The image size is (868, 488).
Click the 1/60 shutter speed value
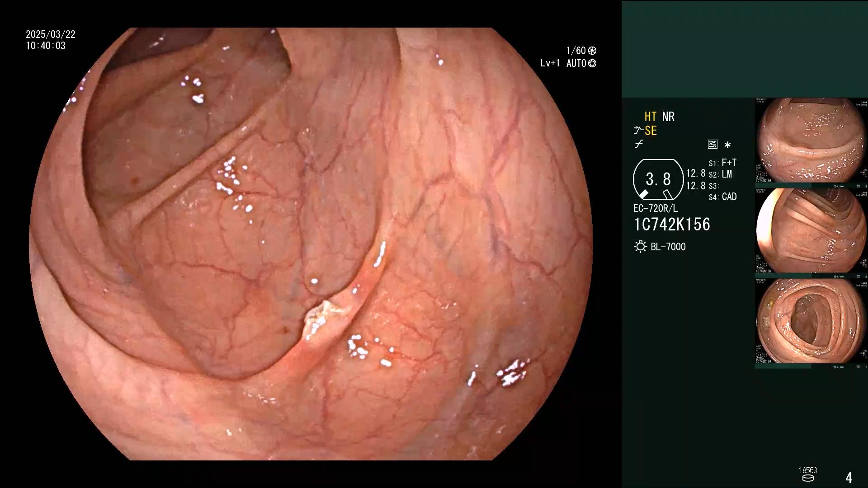coord(576,51)
